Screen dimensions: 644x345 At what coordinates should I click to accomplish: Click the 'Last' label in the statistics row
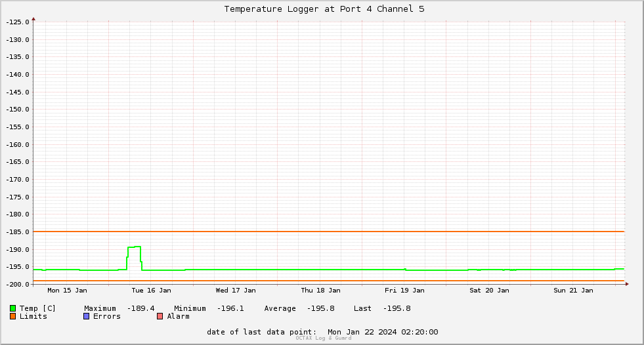362,308
